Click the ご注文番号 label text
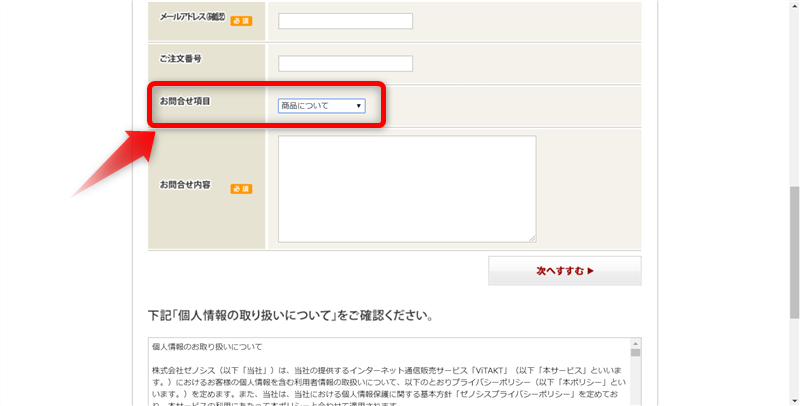 [x=181, y=59]
